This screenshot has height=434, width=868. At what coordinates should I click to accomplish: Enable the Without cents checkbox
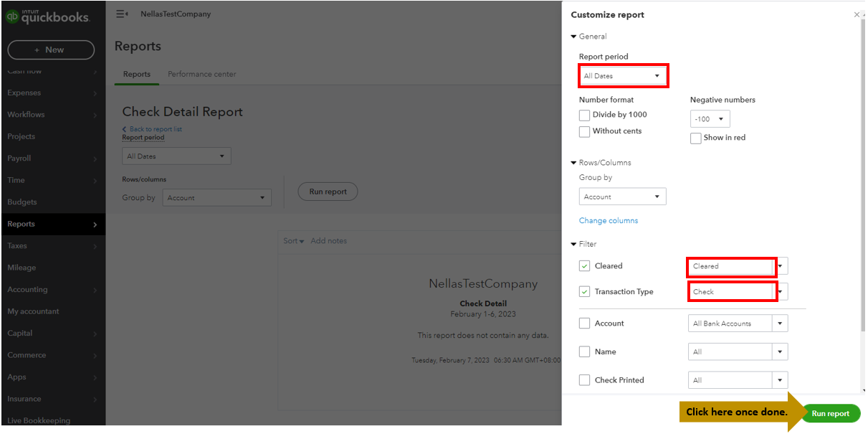click(584, 131)
